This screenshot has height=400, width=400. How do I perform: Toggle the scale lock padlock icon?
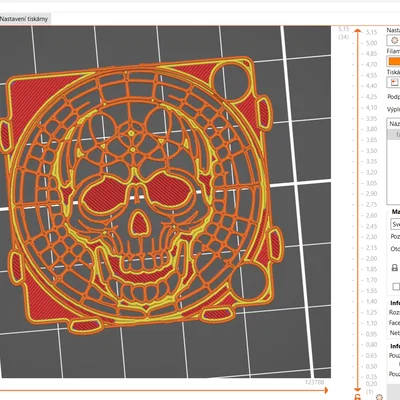tap(395, 267)
